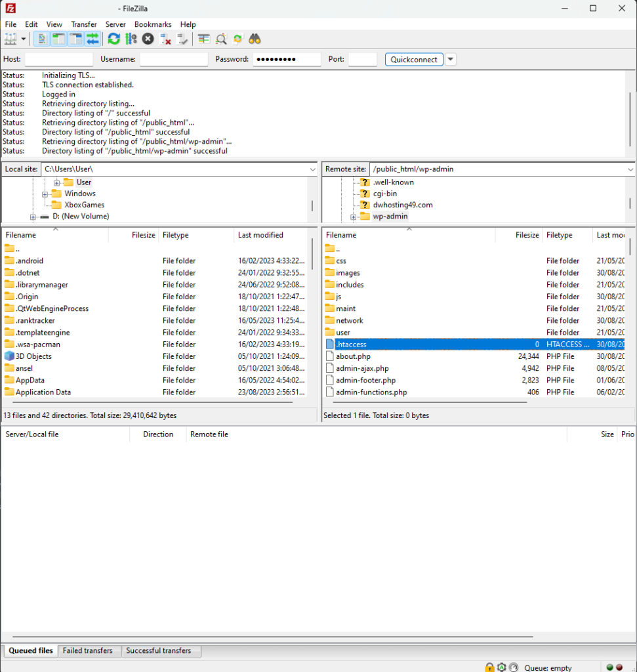Click the data type auto-detect gear icon

pos(502,667)
